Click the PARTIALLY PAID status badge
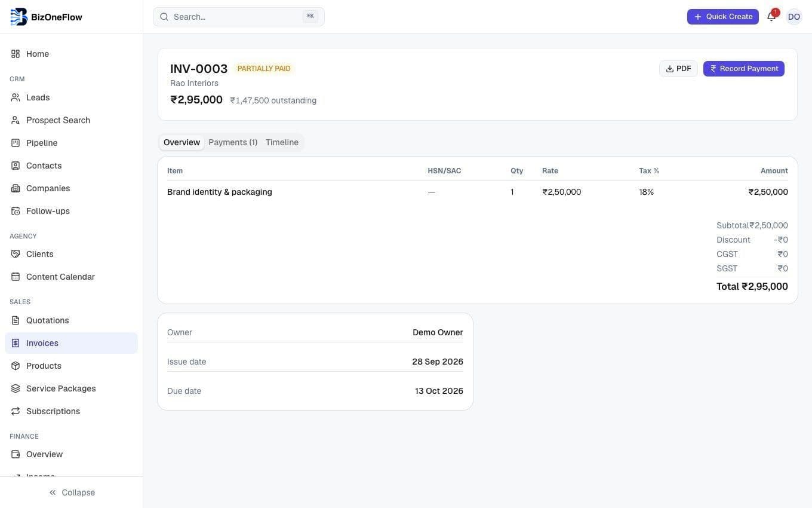812x508 pixels. (264, 69)
